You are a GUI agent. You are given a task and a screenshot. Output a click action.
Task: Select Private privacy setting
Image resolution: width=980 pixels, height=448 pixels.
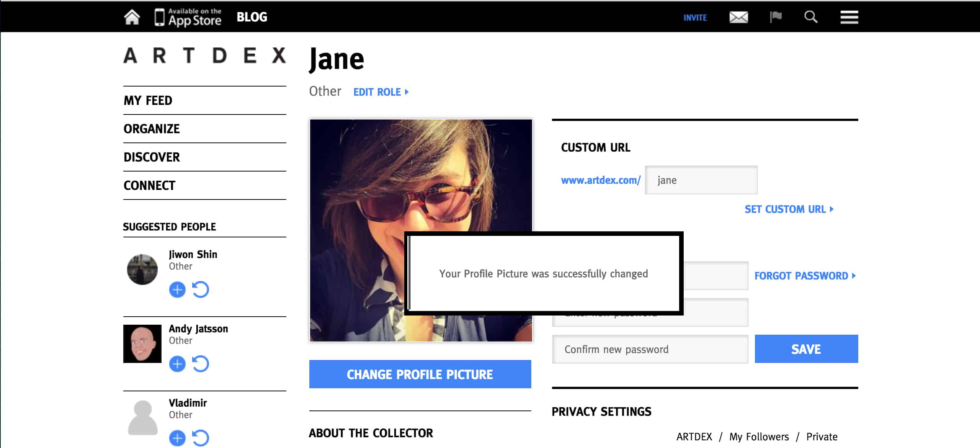click(x=822, y=437)
